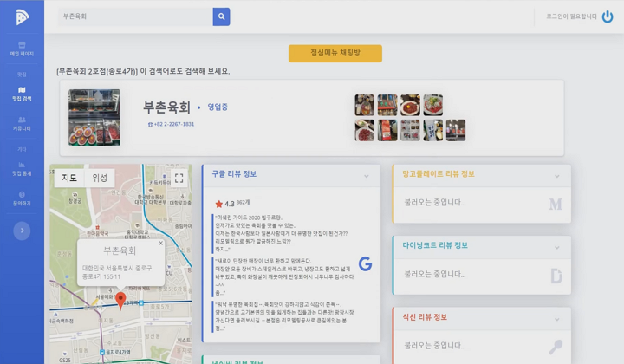624x364 pixels.
Task: Click the first Google review about 미쉐린 가이드
Action: coord(281,233)
